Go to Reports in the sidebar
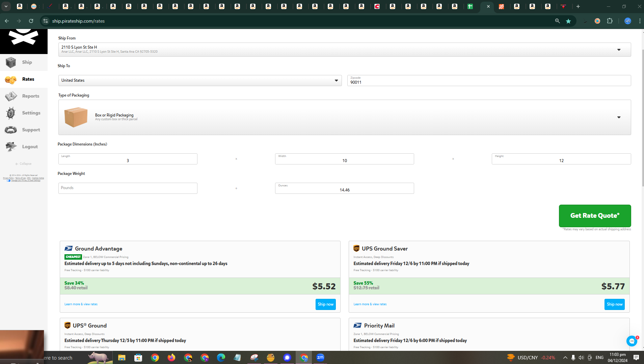Image resolution: width=644 pixels, height=364 pixels. coord(24,96)
